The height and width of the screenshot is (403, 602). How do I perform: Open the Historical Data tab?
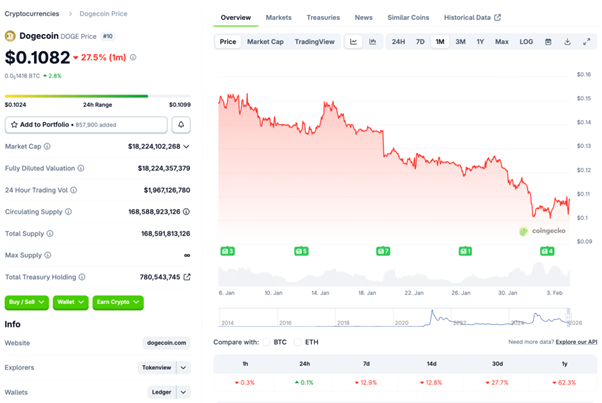(x=472, y=18)
